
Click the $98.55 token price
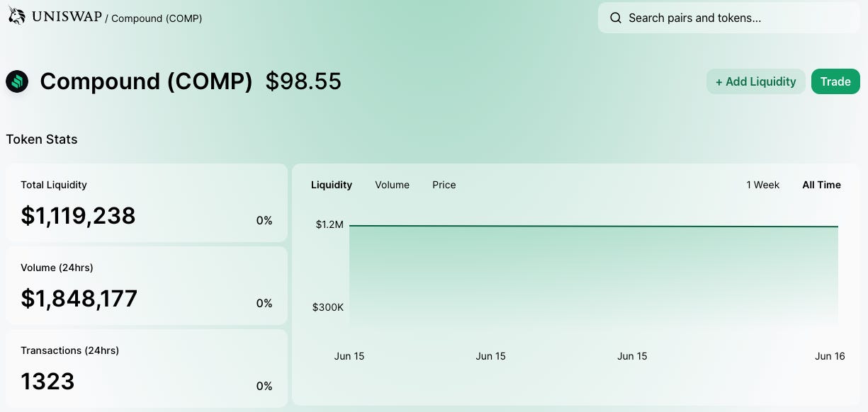[x=303, y=81]
